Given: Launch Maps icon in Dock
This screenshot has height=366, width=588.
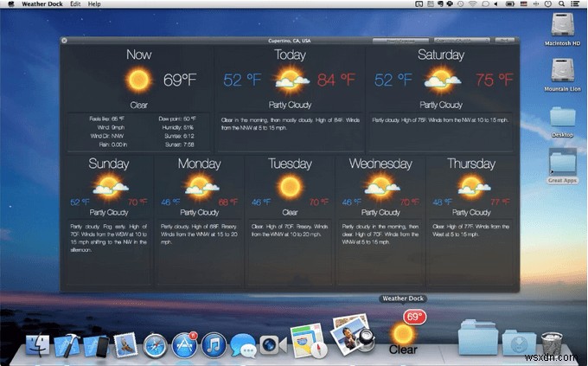Looking at the screenshot, I should [x=308, y=340].
